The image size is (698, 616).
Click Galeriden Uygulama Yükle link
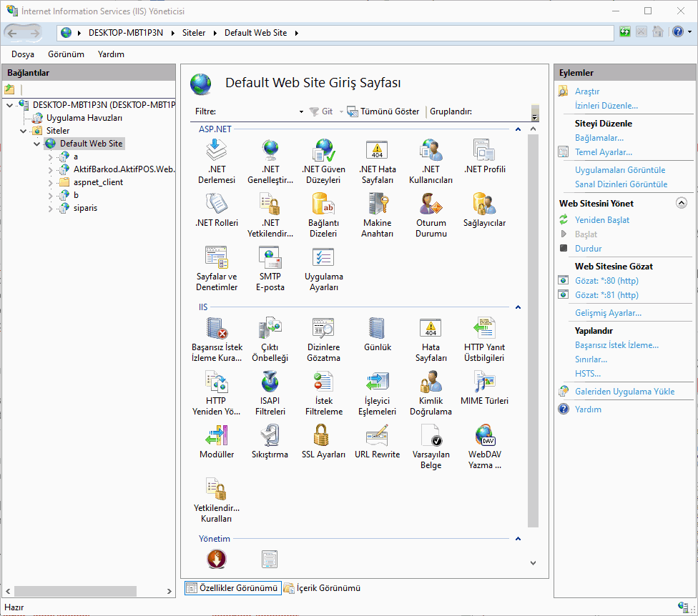pos(624,392)
